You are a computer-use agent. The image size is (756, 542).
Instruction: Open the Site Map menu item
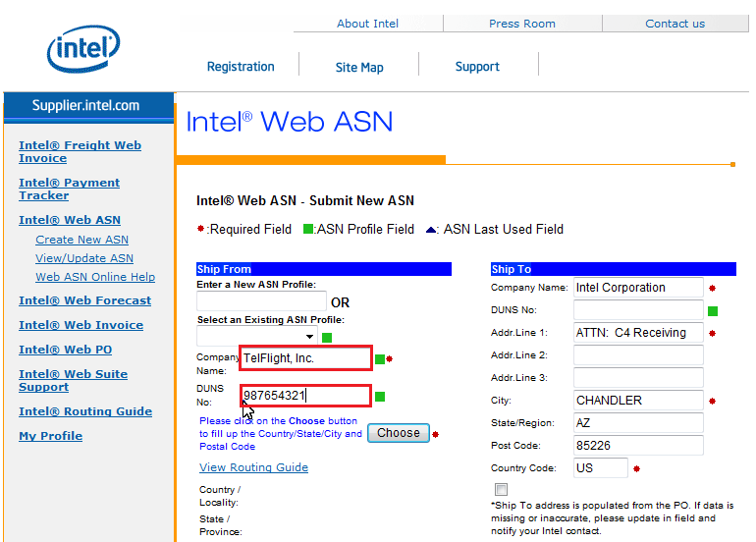click(359, 67)
